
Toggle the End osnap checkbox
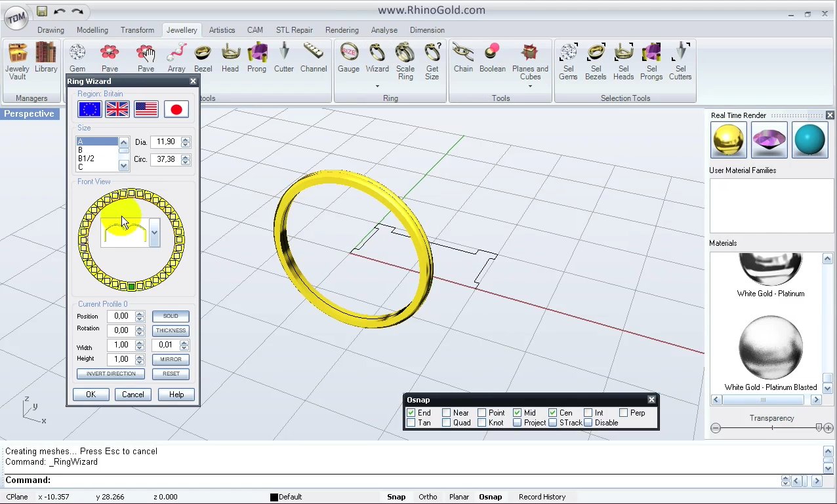411,413
